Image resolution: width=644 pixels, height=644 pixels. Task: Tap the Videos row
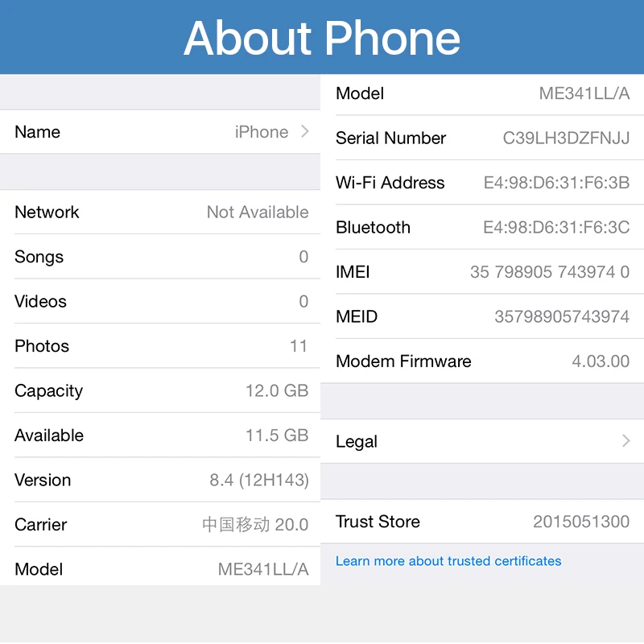pos(161,301)
